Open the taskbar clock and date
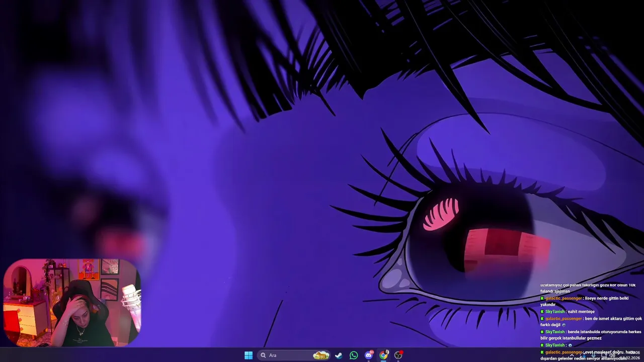 (x=630, y=355)
